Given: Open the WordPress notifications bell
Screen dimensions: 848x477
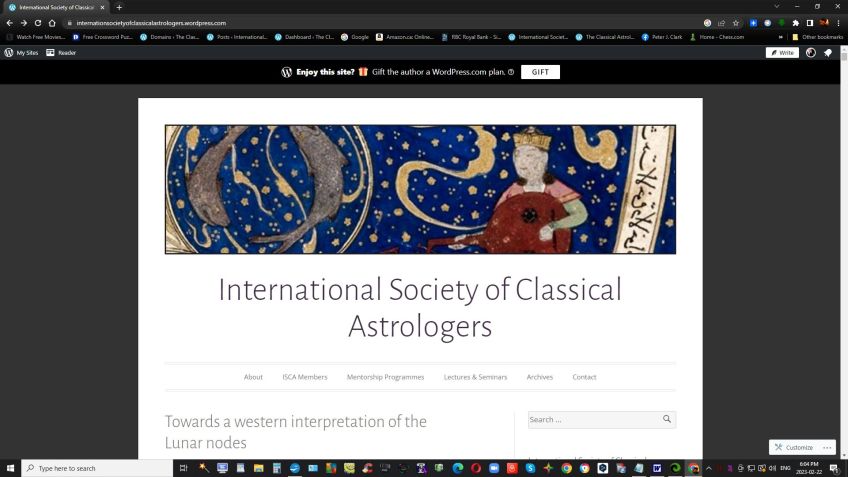Looking at the screenshot, I should (828, 52).
